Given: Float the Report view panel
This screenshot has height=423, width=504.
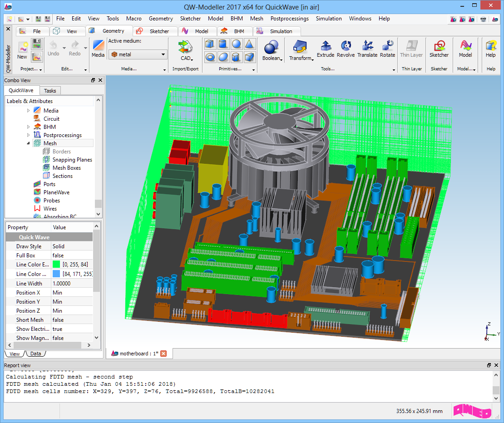Looking at the screenshot, I should pyautogui.click(x=489, y=365).
